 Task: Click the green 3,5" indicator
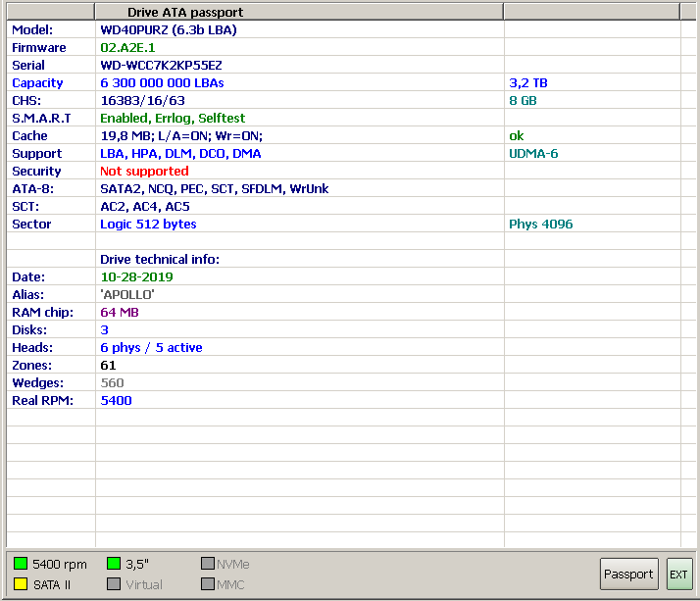click(114, 564)
